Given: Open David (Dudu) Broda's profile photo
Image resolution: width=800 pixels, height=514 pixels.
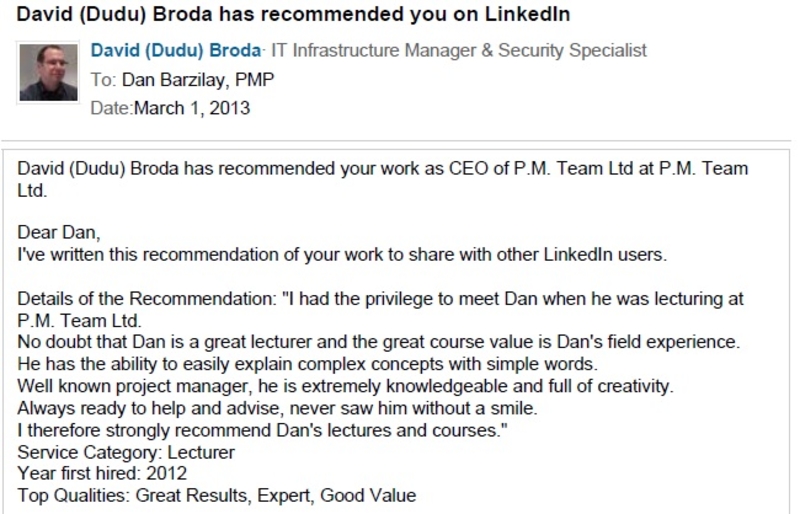Looking at the screenshot, I should (x=48, y=72).
